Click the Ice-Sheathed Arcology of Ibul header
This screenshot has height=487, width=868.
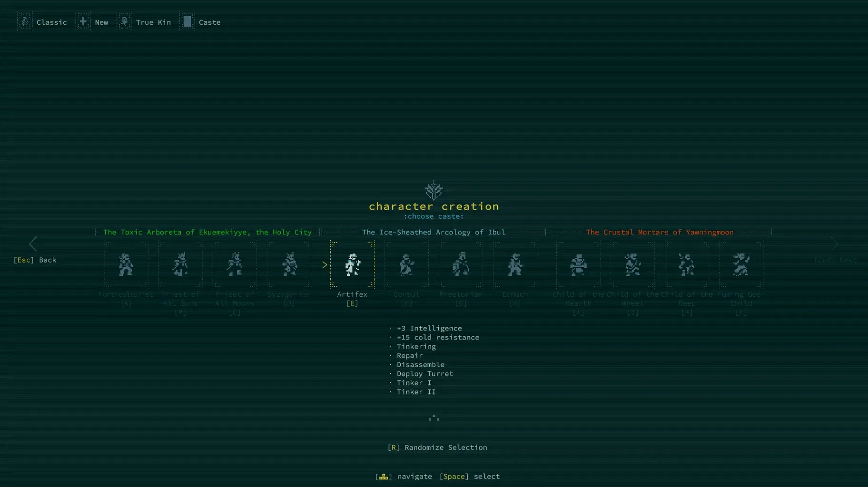tap(434, 232)
